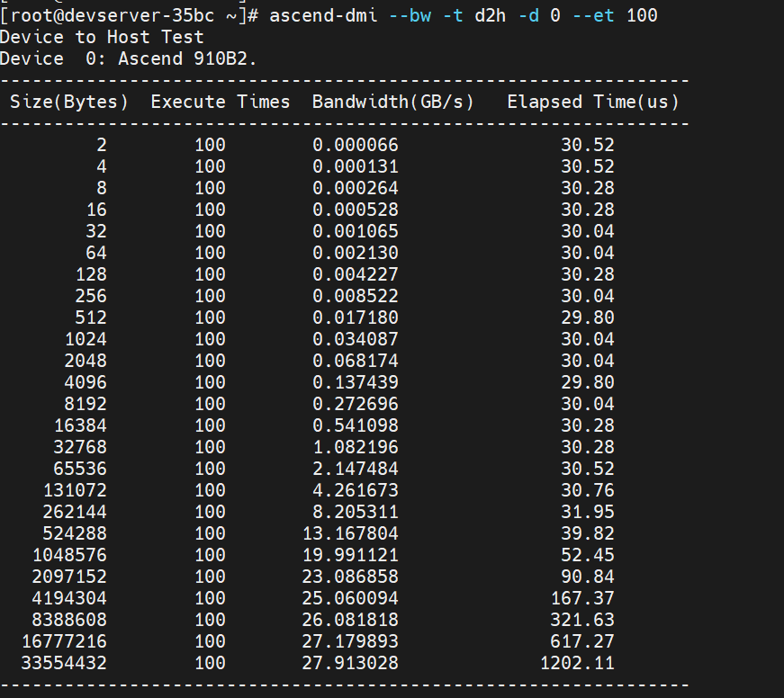784x698 pixels.
Task: Click bandwidth value 0.001065
Action: (356, 231)
